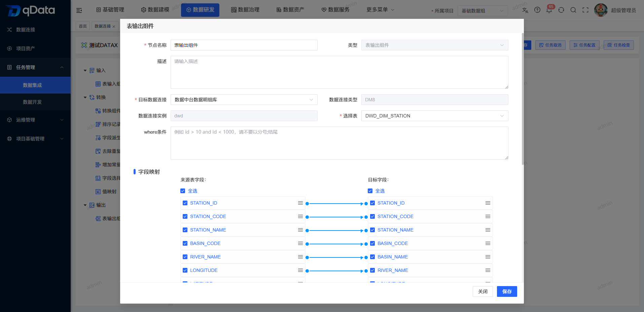Click the refresh icon in top bar
This screenshot has width=644, height=312.
561,10
